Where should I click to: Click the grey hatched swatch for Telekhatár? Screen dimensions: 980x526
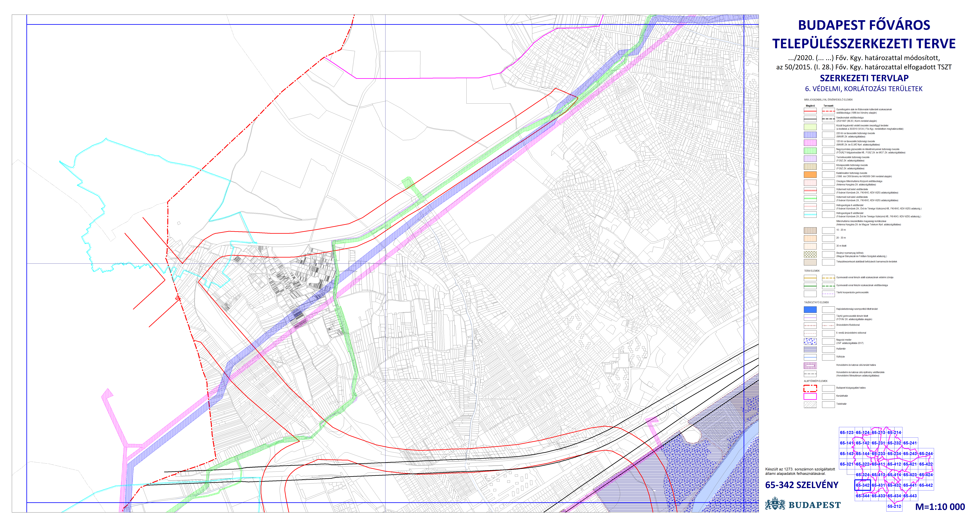pos(810,404)
